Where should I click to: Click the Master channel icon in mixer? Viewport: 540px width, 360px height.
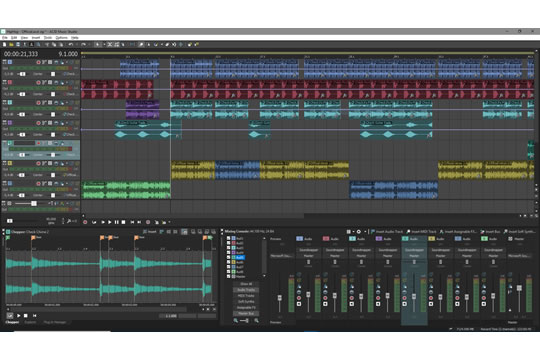[x=510, y=238]
